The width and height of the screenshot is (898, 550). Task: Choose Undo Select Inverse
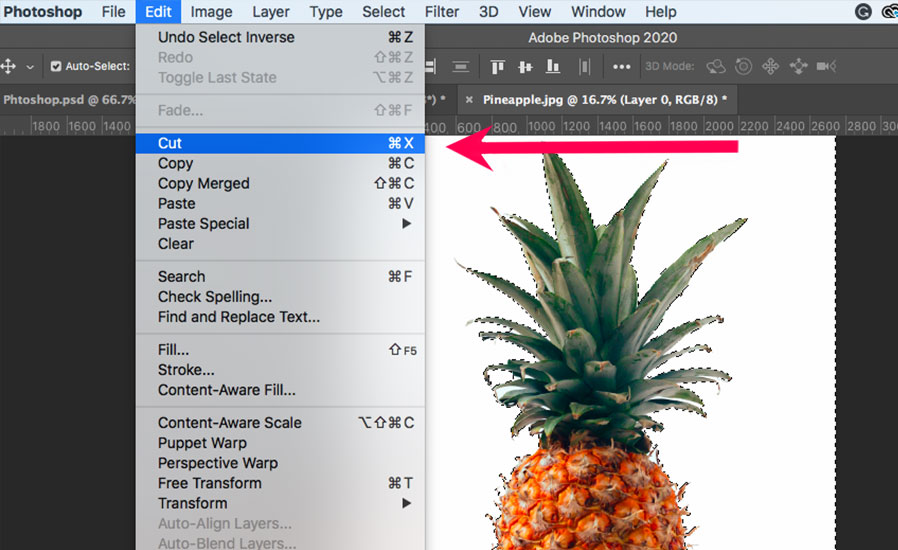(281, 37)
